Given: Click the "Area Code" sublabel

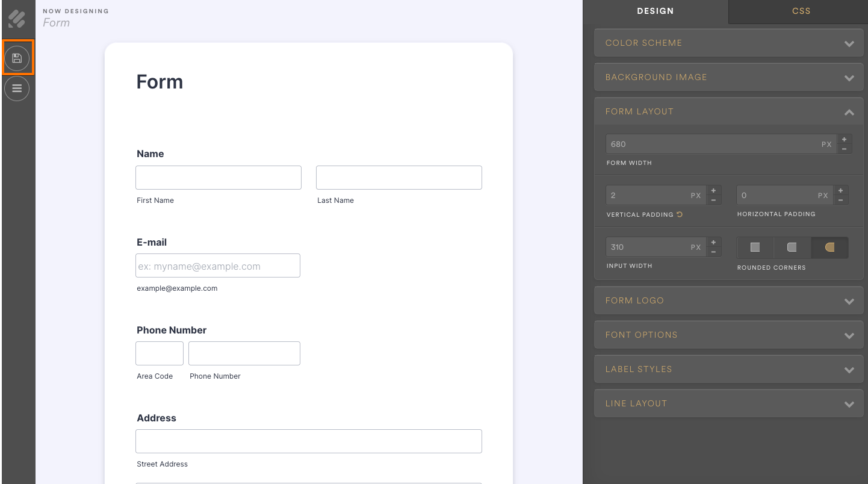Looking at the screenshot, I should [x=155, y=376].
